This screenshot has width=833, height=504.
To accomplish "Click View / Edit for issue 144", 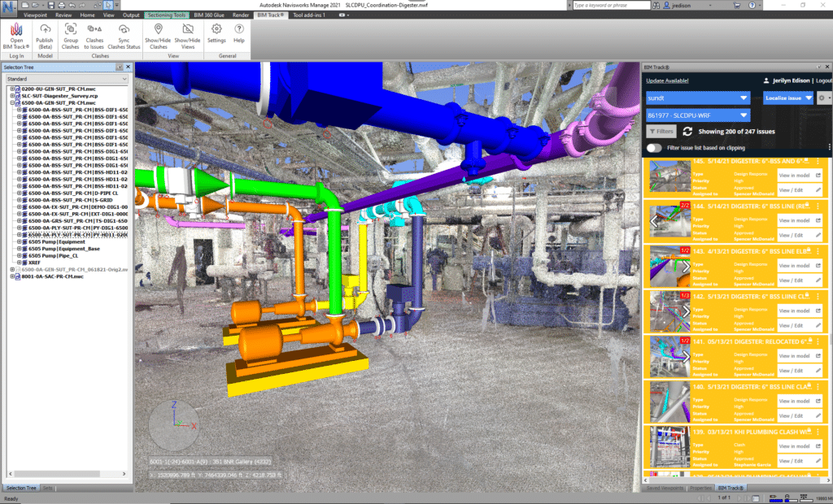I will 800,235.
